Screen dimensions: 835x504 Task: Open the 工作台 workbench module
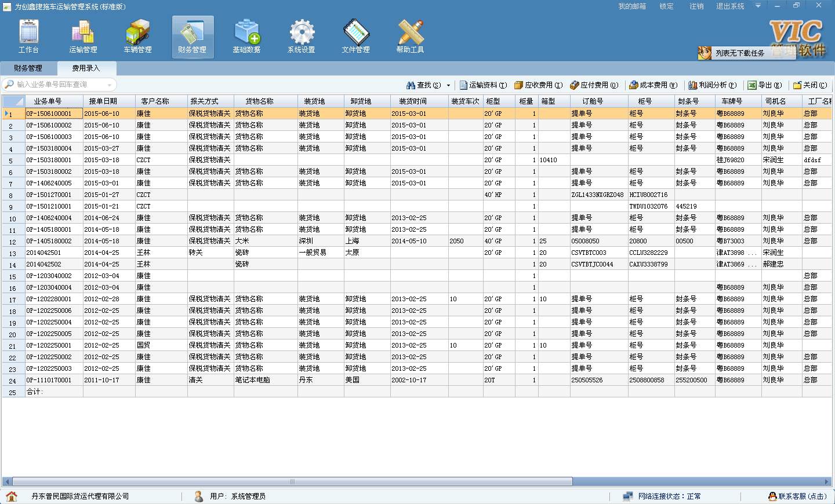click(x=28, y=36)
